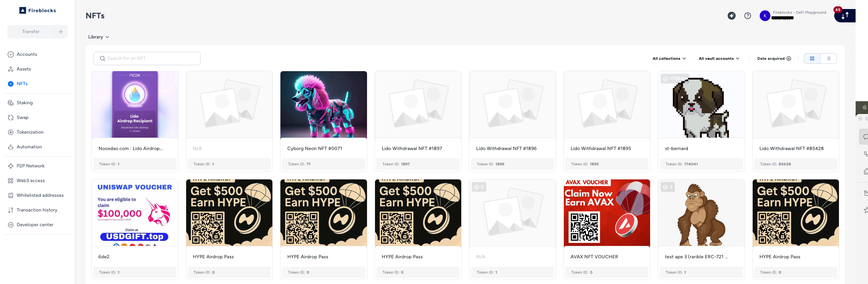Open the transfers panel with 45 badge
Screen dimensions: 868x284
click(845, 16)
